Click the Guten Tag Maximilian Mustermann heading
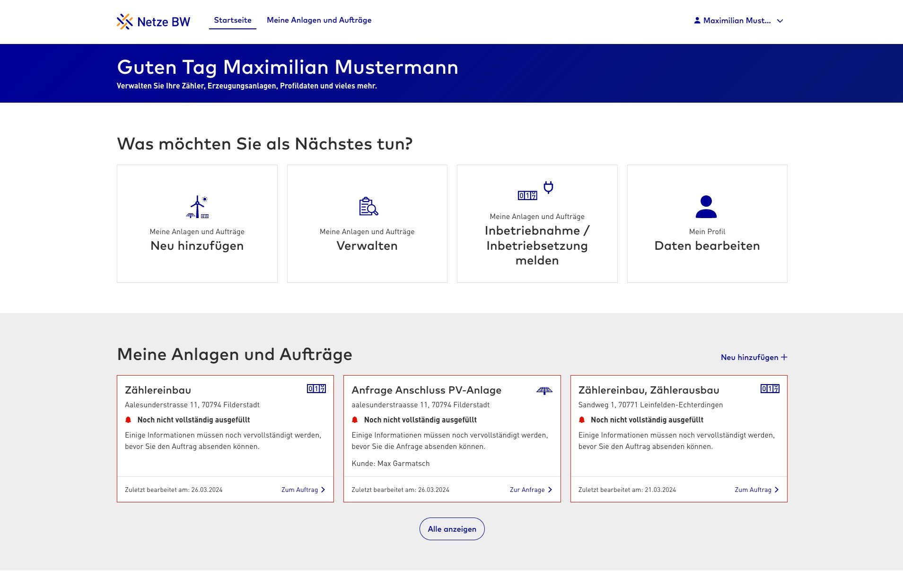This screenshot has height=588, width=903. coord(288,67)
